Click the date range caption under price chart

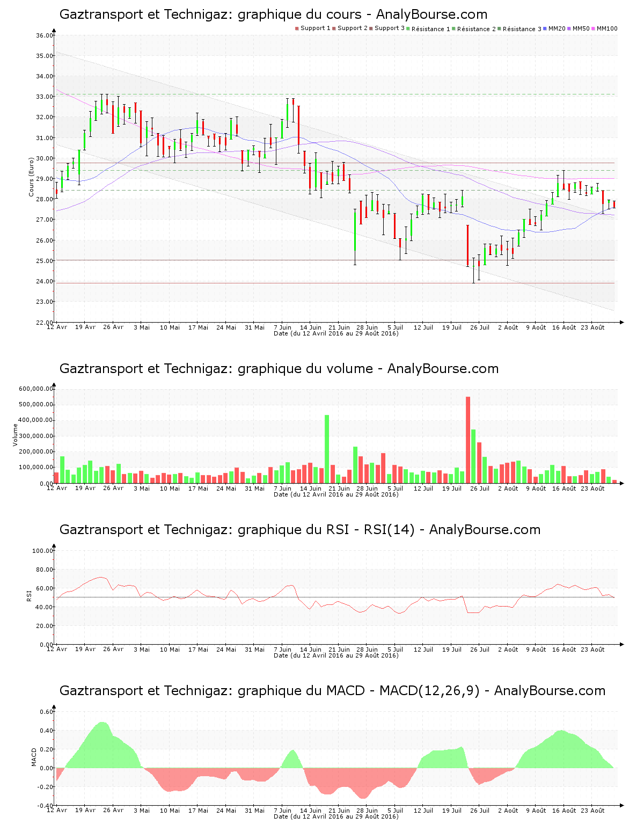click(x=336, y=333)
